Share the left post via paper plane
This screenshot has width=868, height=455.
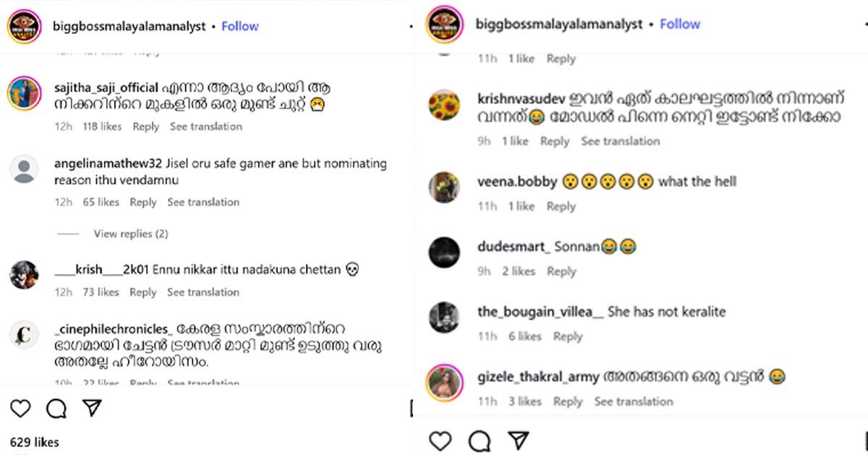(x=92, y=409)
